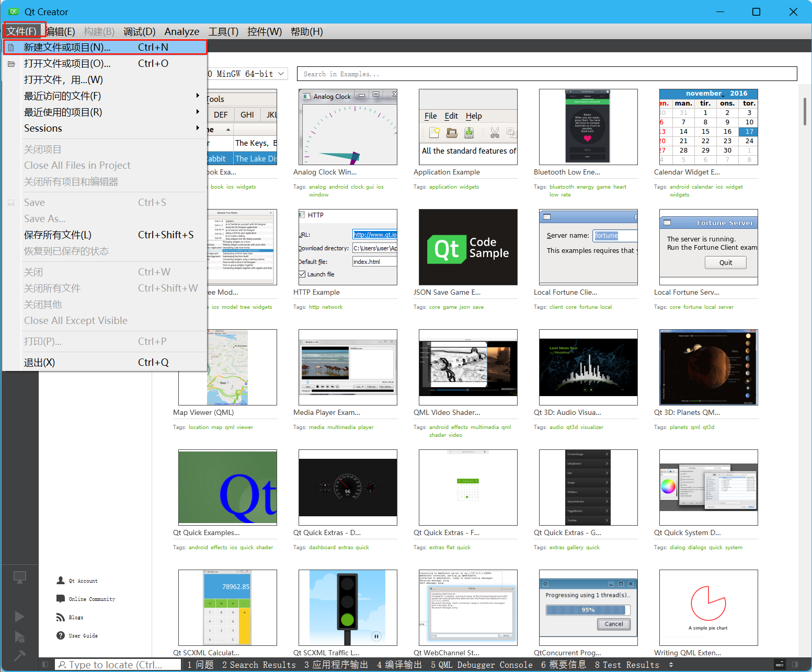Choose 退出(X) menu entry
Image resolution: width=812 pixels, height=672 pixels.
tap(105, 362)
